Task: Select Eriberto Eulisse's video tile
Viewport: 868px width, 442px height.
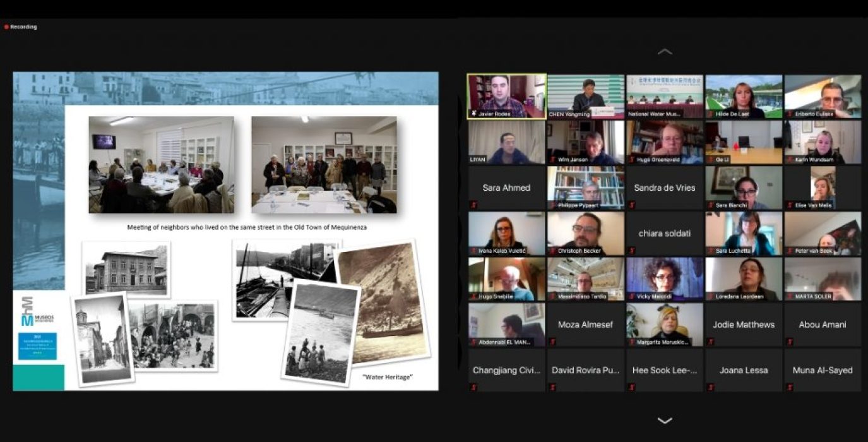Action: [823, 97]
